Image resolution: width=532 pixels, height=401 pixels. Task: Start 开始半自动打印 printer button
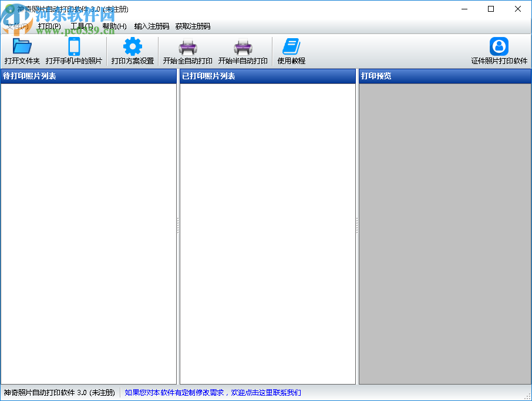[x=243, y=51]
